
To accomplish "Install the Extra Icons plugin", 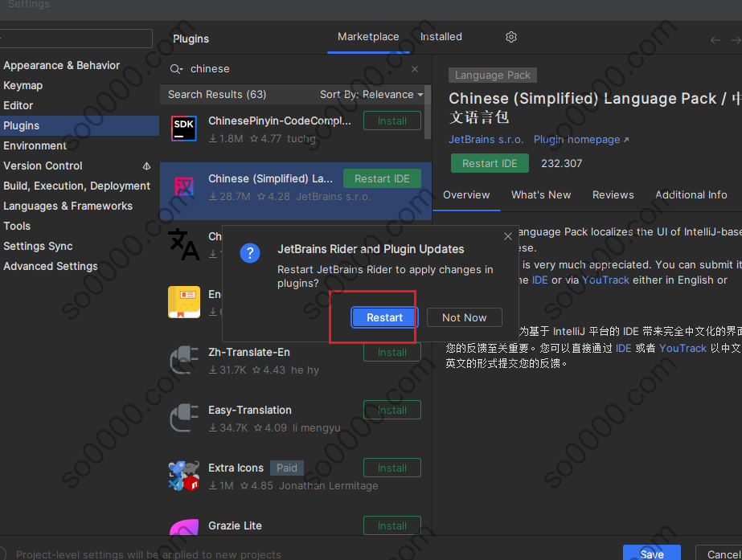I will [x=391, y=468].
